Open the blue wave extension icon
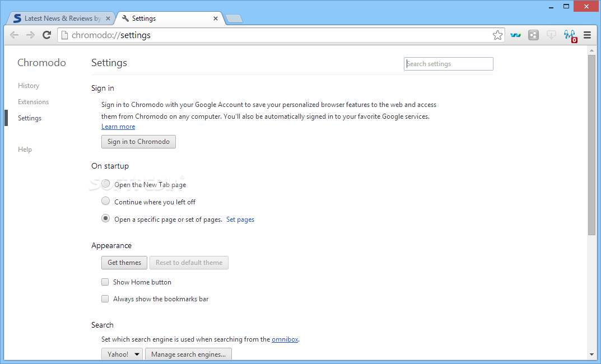The image size is (601, 364). click(515, 35)
